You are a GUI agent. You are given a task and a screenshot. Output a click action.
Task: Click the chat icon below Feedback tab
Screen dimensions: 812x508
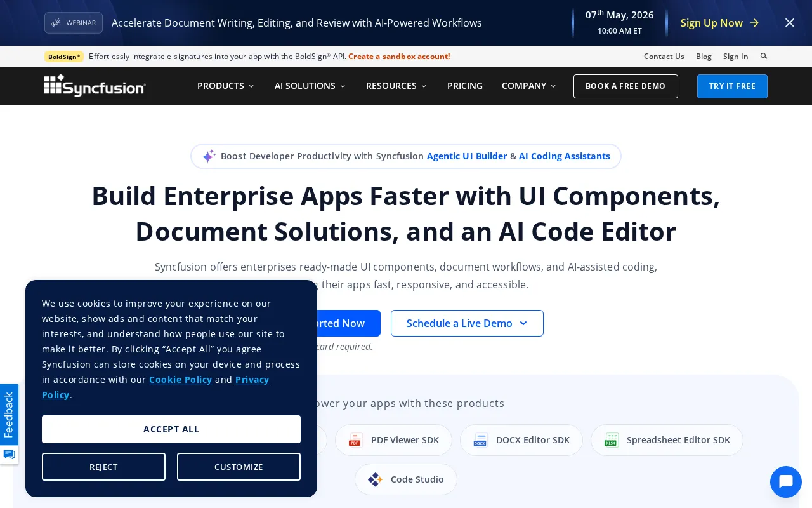(9, 454)
